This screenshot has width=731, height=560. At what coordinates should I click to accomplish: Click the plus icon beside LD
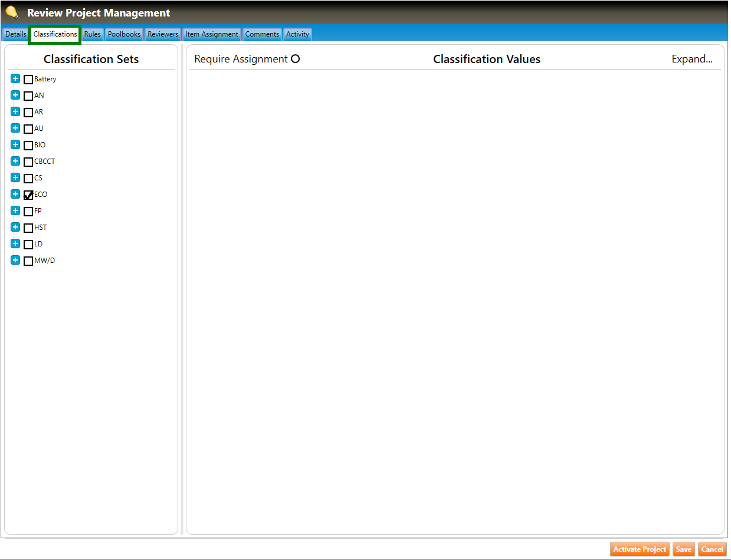[x=15, y=244]
